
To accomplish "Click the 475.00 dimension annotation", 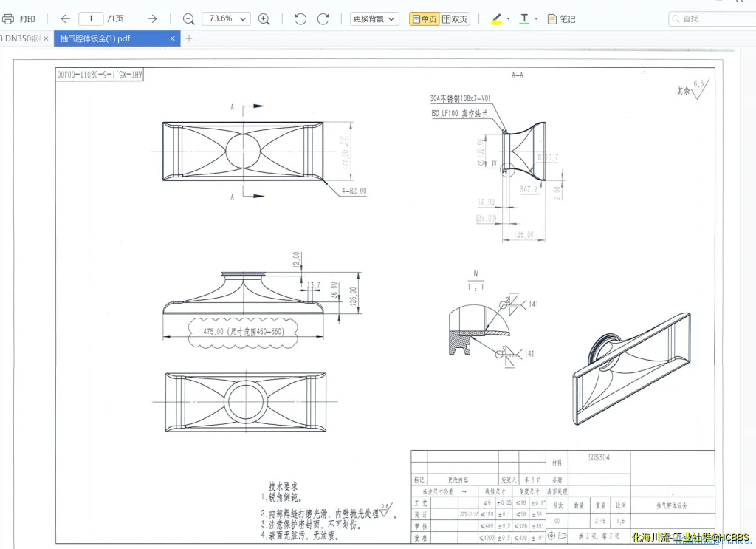I will point(244,332).
